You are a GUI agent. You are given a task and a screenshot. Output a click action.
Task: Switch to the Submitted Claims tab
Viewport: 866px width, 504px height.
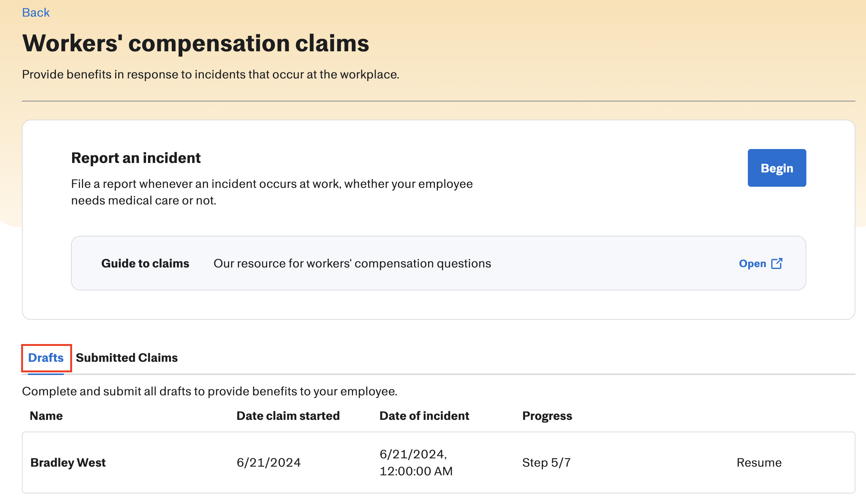[x=127, y=358]
